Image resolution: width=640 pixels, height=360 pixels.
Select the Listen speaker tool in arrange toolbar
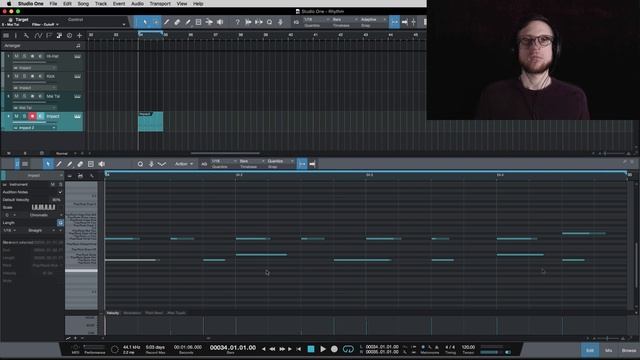tap(220, 22)
